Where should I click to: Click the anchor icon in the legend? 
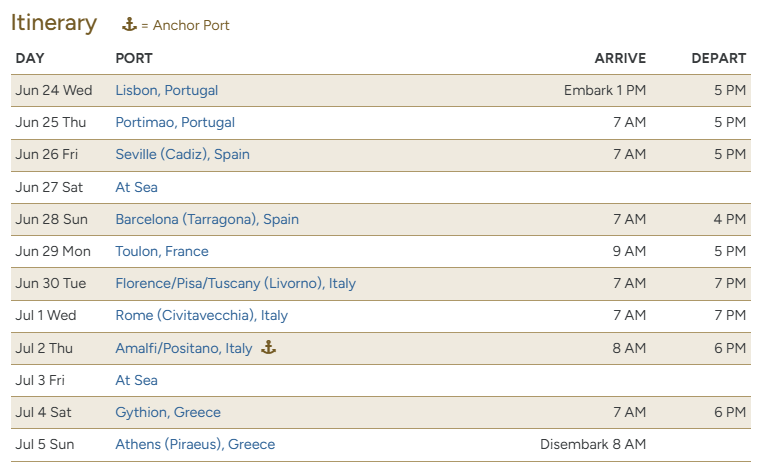[129, 25]
